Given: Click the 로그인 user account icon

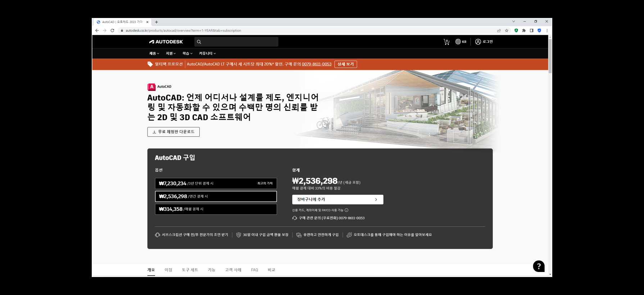Looking at the screenshot, I should pos(484,42).
